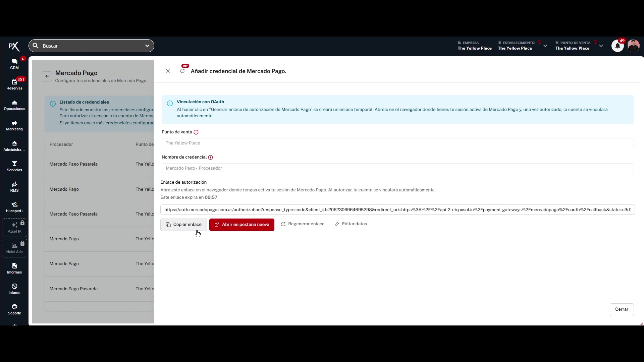Open the Informes module
This screenshot has width=644, height=362.
14,269
